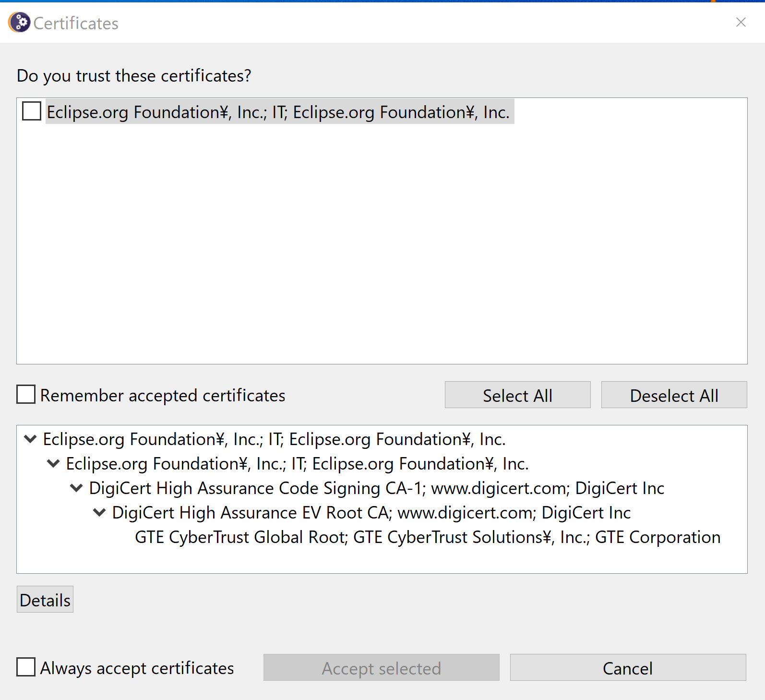Viewport: 765px width, 700px height.
Task: Collapse DigiCert High Assurance Code Signing CA-1 node
Action: coord(76,488)
